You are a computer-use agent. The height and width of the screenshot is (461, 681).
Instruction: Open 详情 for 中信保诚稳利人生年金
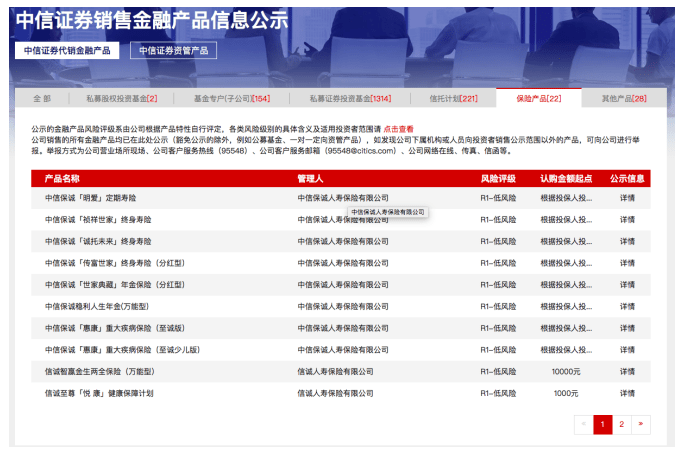[x=627, y=307]
